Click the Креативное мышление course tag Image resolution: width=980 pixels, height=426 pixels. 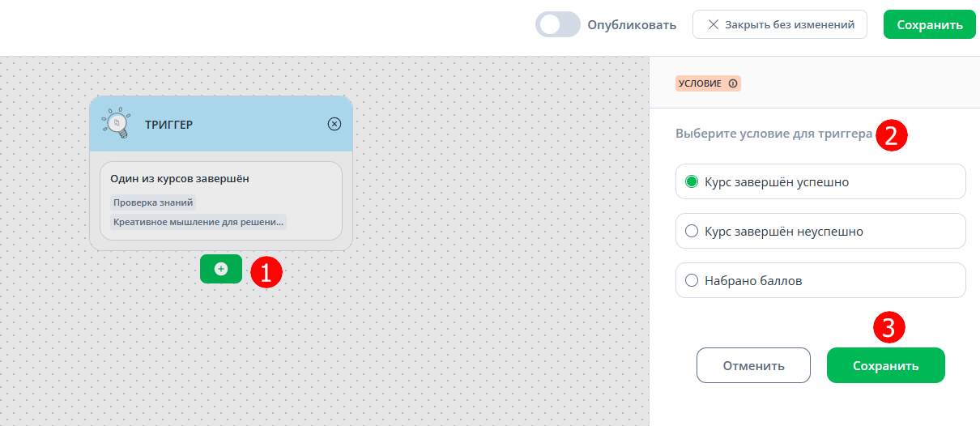[199, 222]
